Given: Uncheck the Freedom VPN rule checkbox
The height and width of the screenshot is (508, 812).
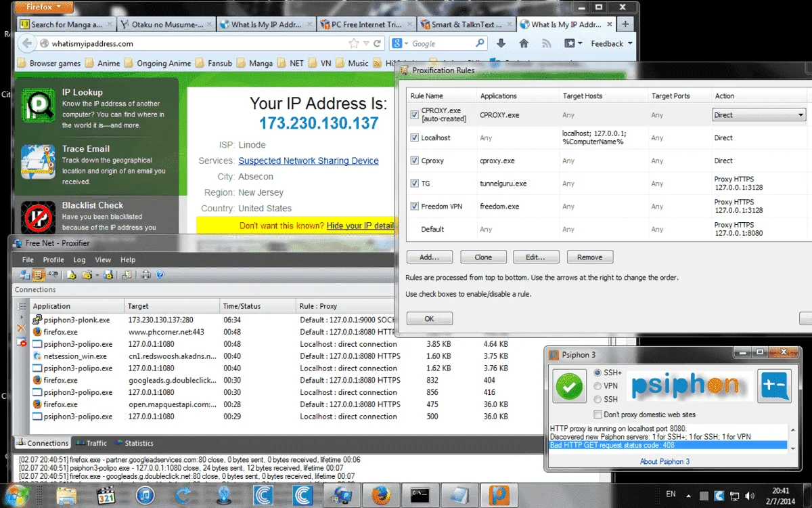Looking at the screenshot, I should click(x=415, y=206).
